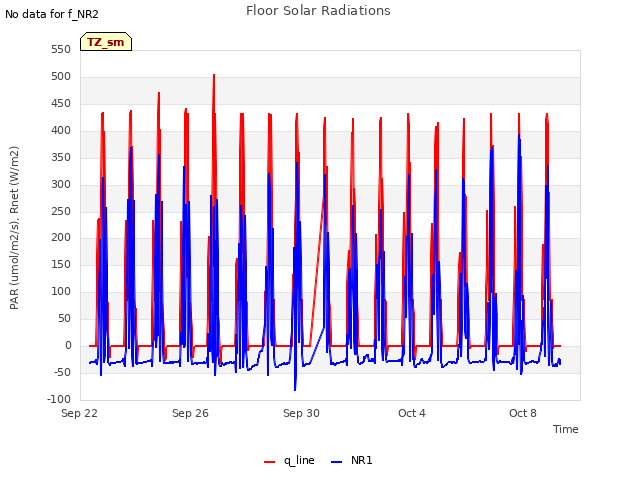
Task: Click the tallest red peak above 500
Action: (214, 76)
